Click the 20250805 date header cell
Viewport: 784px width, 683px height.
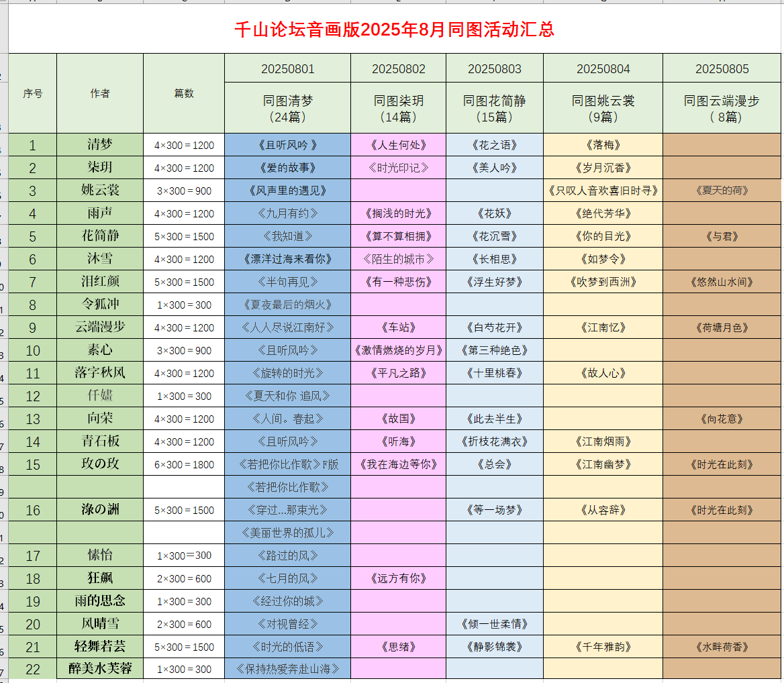coord(722,68)
